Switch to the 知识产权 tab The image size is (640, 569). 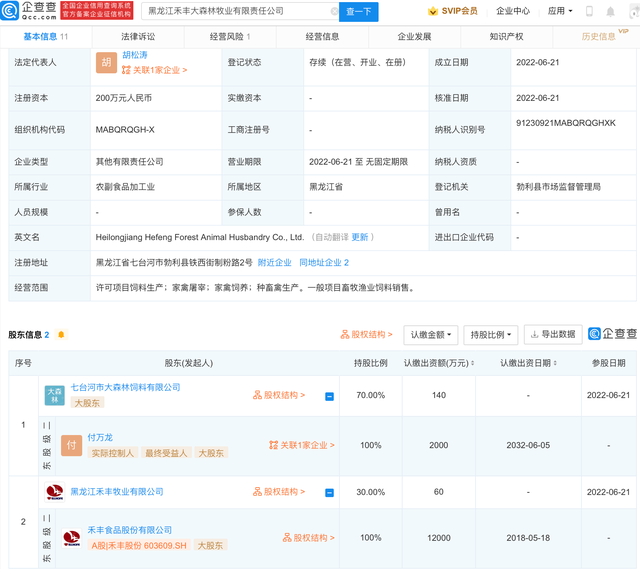click(506, 36)
